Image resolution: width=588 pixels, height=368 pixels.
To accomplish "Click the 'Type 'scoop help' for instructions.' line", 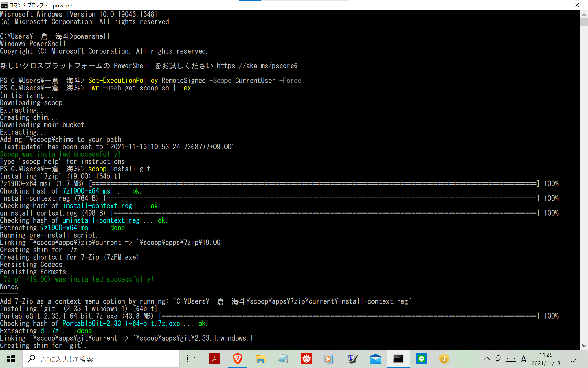I will tap(63, 162).
